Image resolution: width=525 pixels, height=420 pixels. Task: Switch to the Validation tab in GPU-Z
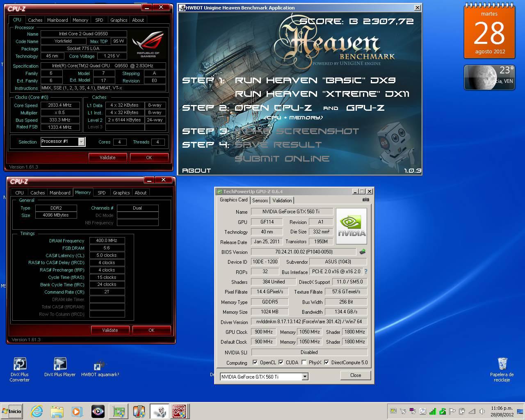(x=282, y=200)
